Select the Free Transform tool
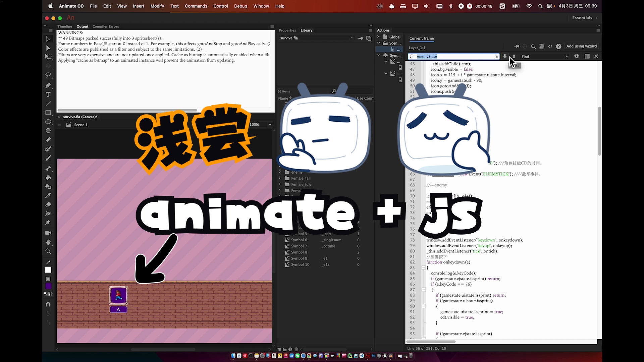 point(48,57)
